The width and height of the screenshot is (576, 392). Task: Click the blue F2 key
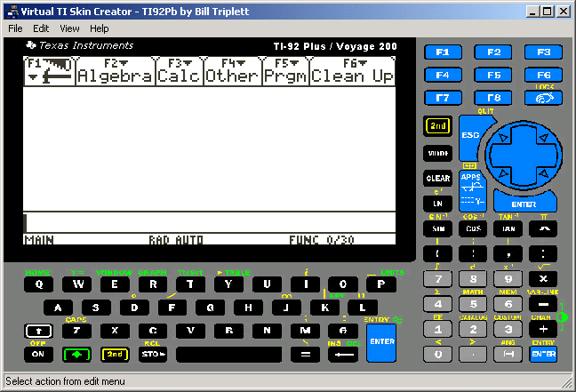[493, 52]
